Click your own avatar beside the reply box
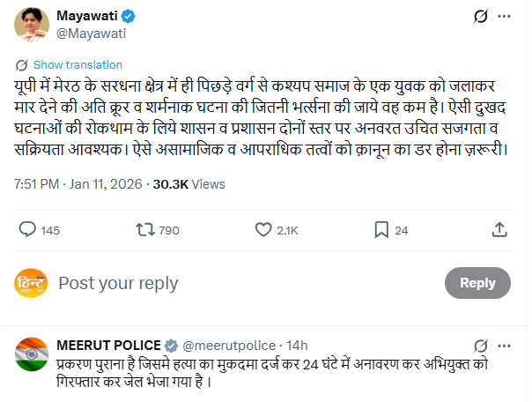The height and width of the screenshot is (402, 532). click(x=31, y=283)
